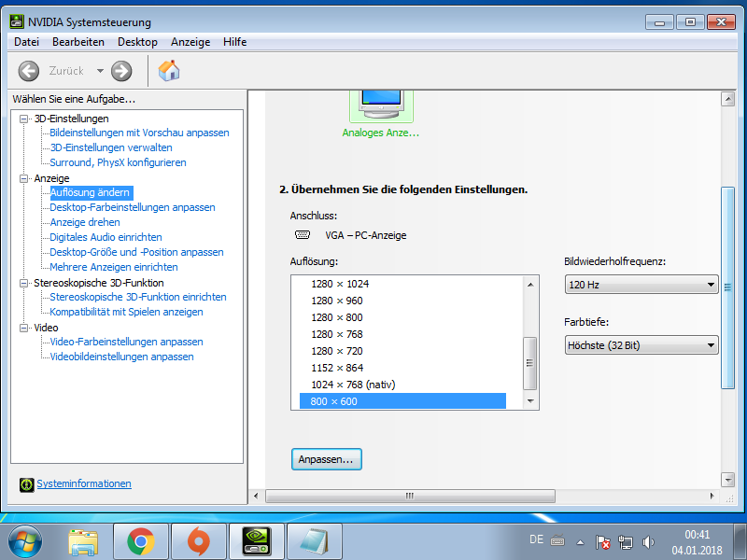Open Farbtiefe Höchste (32 Bit) dropdown
Image resolution: width=747 pixels, height=560 pixels.
coord(641,344)
